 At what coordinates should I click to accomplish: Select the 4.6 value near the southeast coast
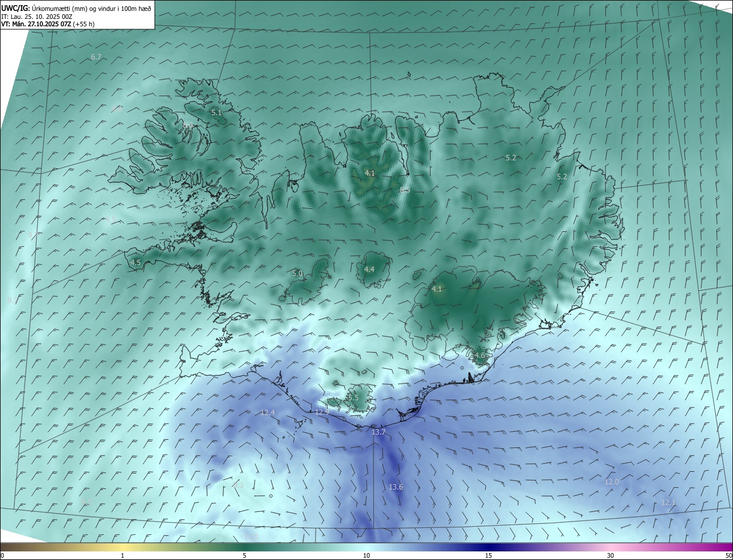pyautogui.click(x=480, y=356)
